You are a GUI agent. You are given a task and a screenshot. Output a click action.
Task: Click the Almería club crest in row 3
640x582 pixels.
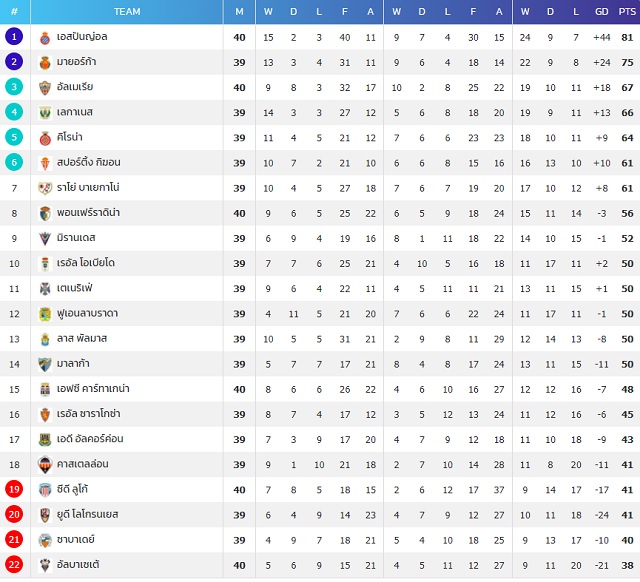(45, 88)
